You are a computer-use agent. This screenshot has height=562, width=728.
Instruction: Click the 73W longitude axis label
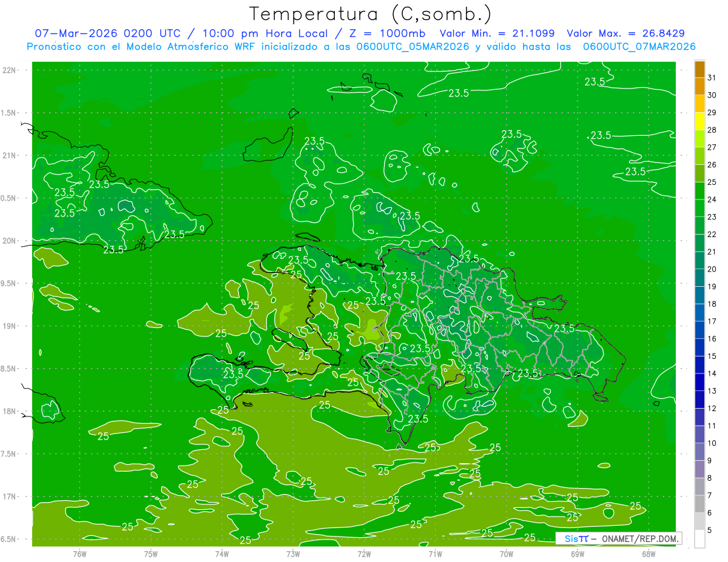pyautogui.click(x=293, y=554)
